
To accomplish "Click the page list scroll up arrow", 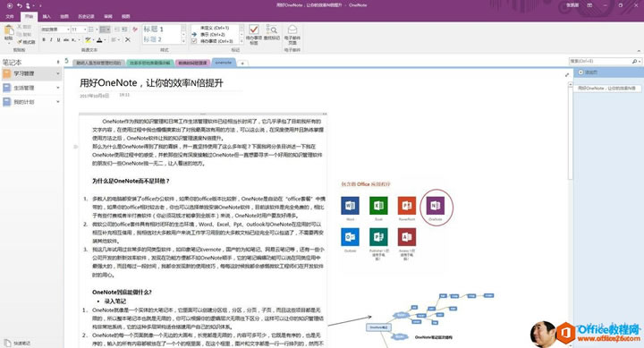I will (x=570, y=84).
